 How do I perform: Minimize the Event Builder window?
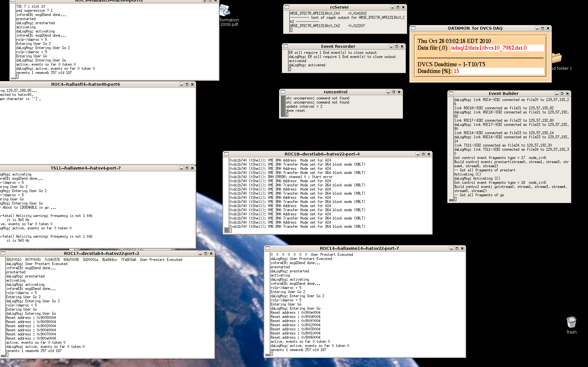pos(556,93)
